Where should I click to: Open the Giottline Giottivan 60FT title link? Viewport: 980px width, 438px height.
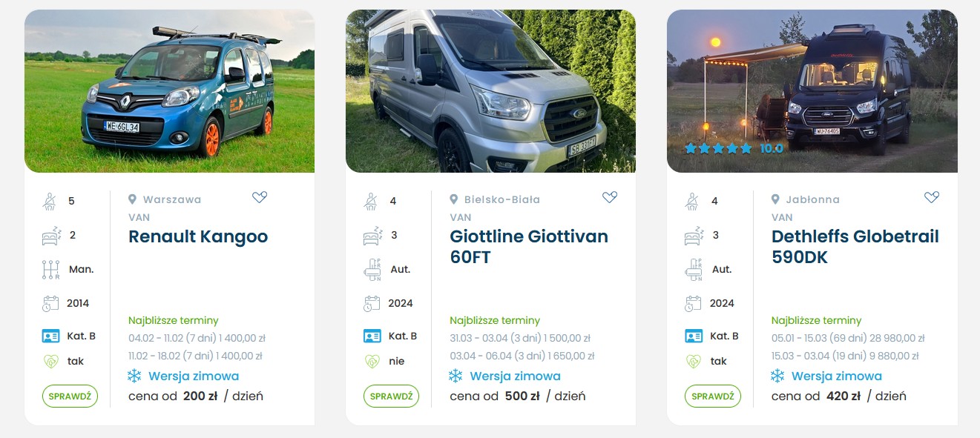click(529, 247)
